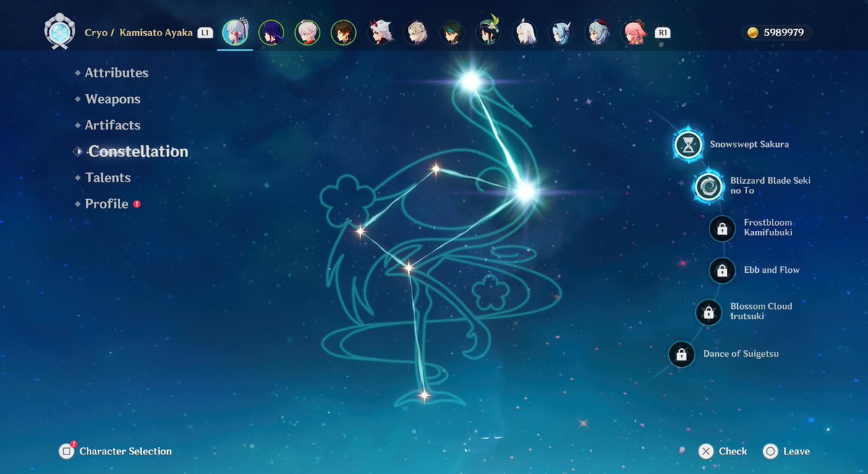
Task: Click the Cryo / Kamisato Ayaka title
Action: point(138,33)
